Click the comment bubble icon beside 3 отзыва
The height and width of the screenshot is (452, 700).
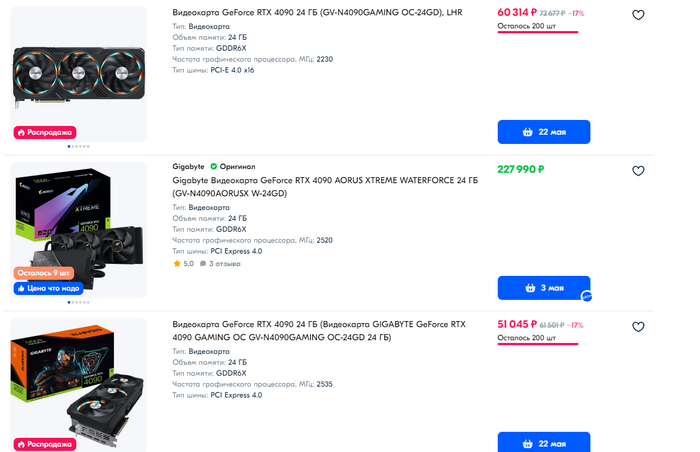tap(203, 264)
